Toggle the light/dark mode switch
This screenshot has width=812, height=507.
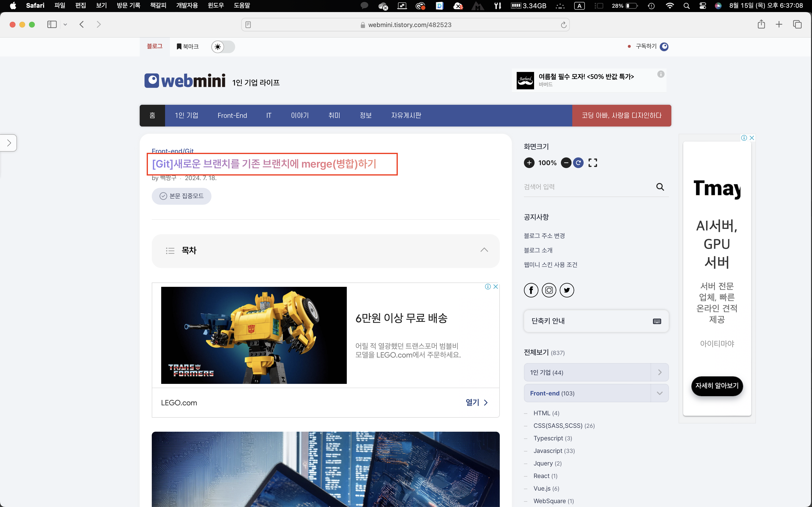223,47
